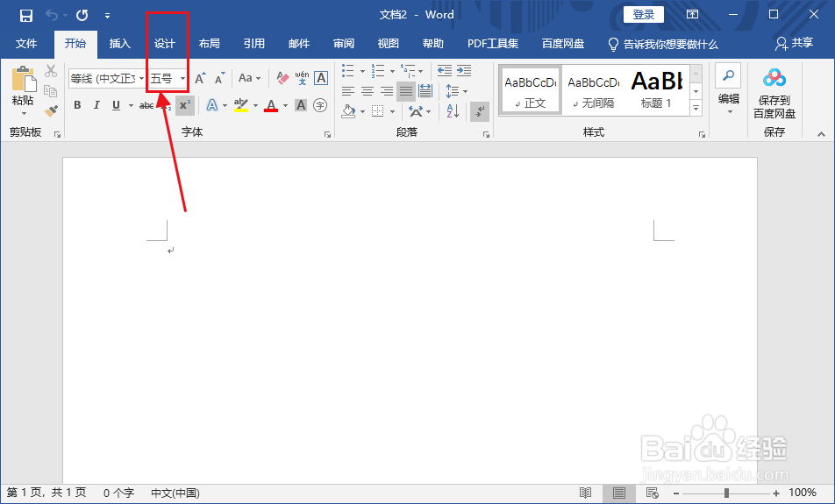Open the highlight color dropdown arrow
The width and height of the screenshot is (835, 504).
255,105
